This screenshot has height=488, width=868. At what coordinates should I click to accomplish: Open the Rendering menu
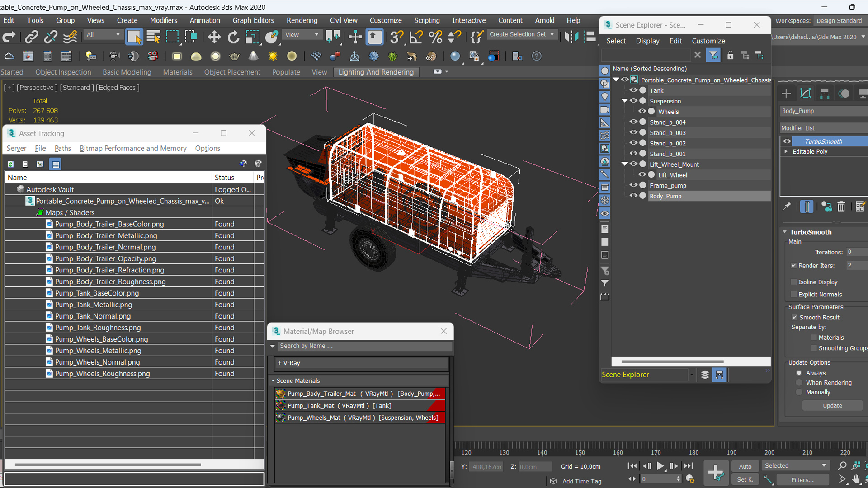(x=302, y=20)
